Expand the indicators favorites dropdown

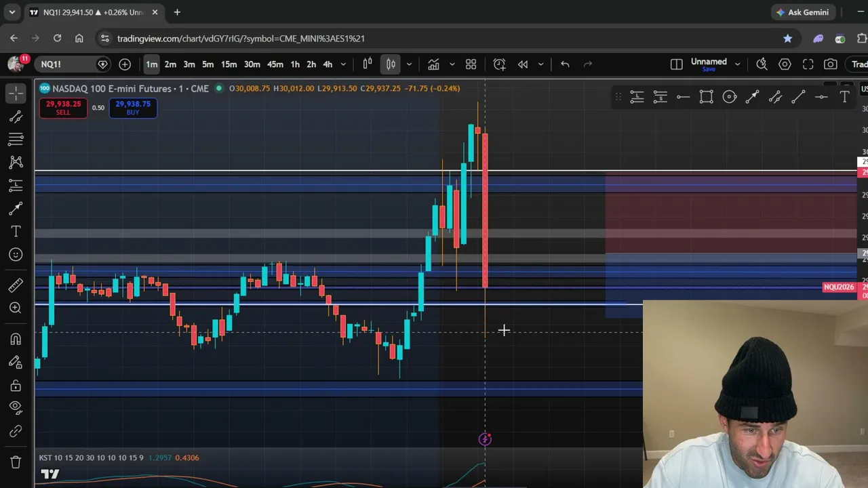pos(452,64)
